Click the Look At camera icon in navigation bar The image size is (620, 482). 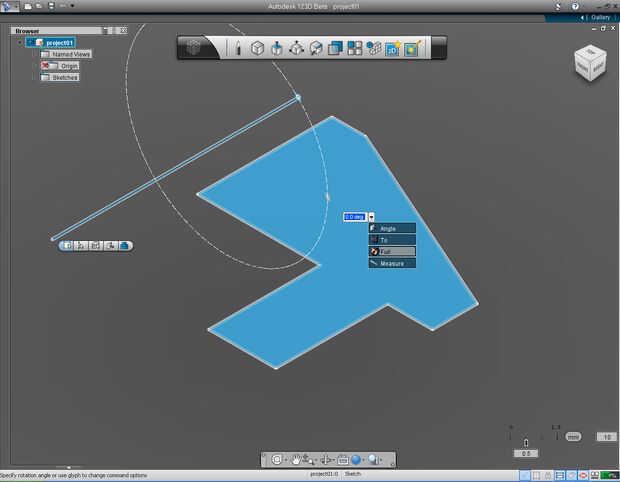coord(343,459)
